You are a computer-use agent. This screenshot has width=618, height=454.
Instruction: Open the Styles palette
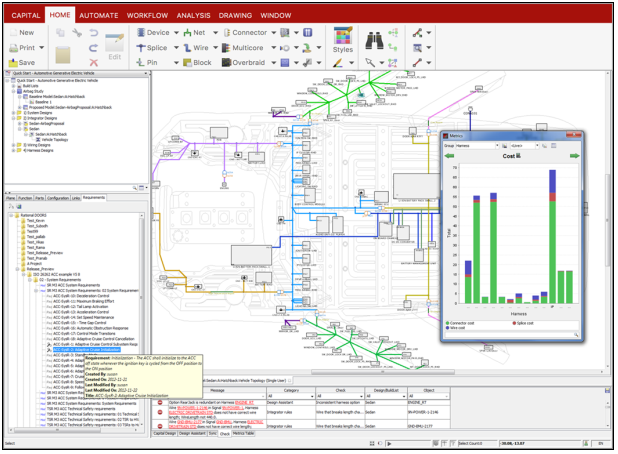pos(343,40)
